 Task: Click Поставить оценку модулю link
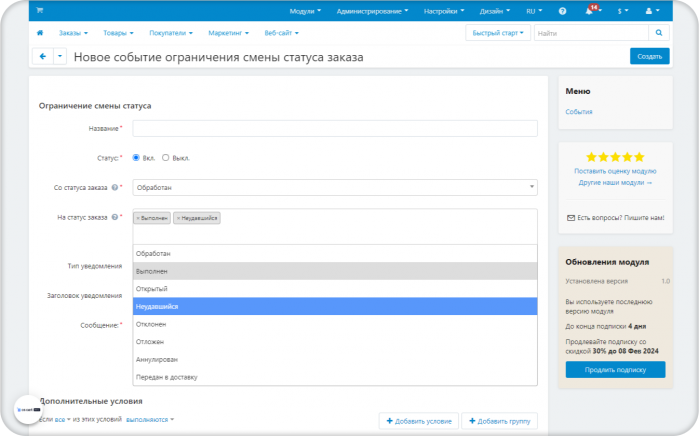coord(615,171)
